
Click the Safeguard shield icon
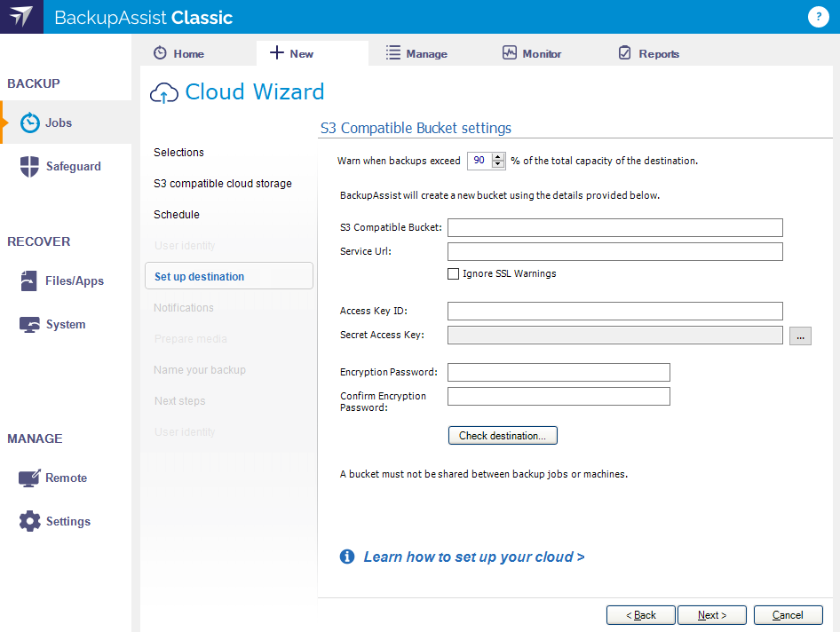point(29,166)
